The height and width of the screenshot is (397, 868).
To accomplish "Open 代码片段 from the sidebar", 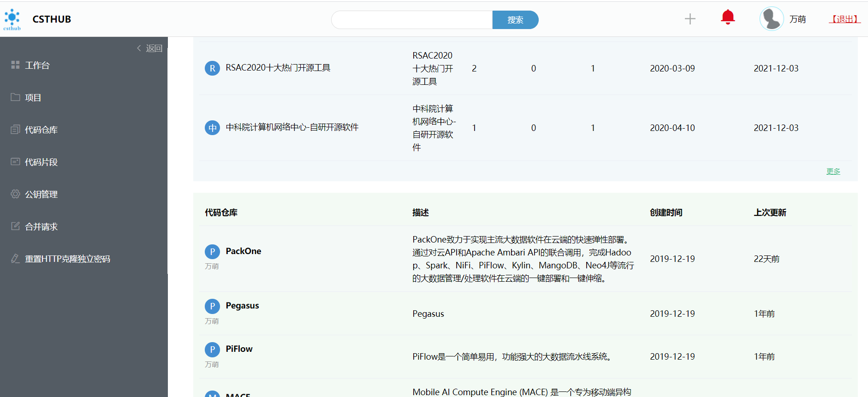I will pos(41,162).
